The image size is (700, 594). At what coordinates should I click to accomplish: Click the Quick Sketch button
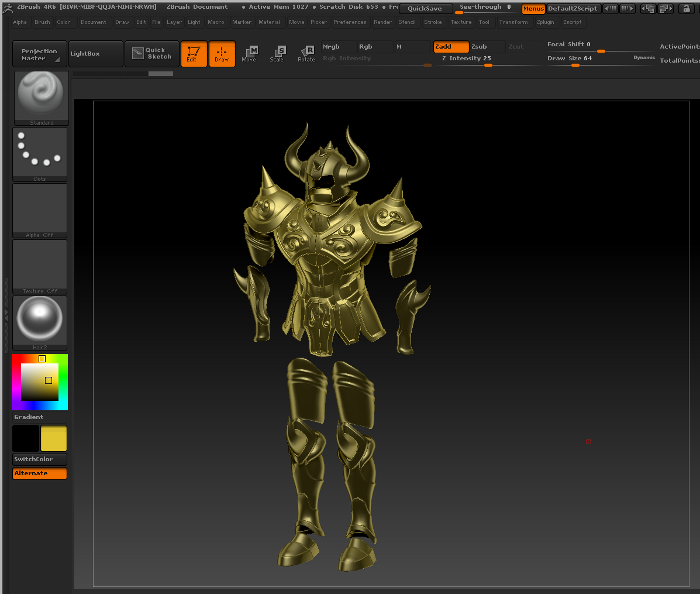click(152, 54)
